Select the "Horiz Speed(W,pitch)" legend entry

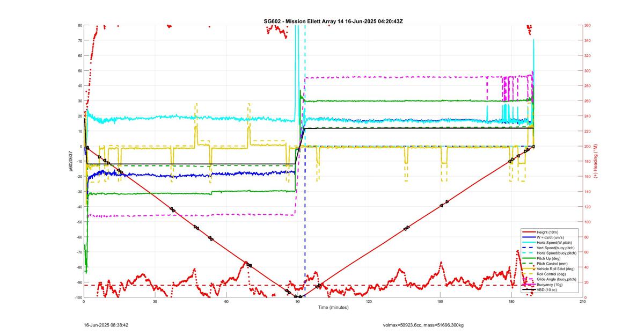pos(554,243)
